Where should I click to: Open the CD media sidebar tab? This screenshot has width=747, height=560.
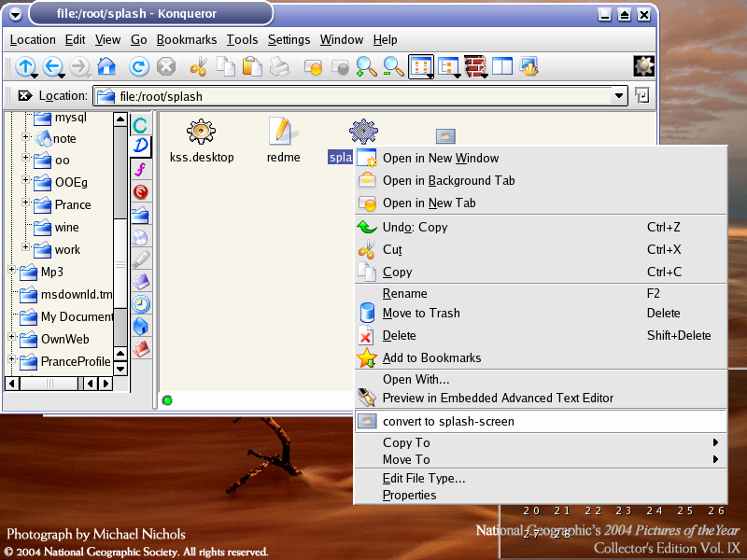tap(141, 237)
